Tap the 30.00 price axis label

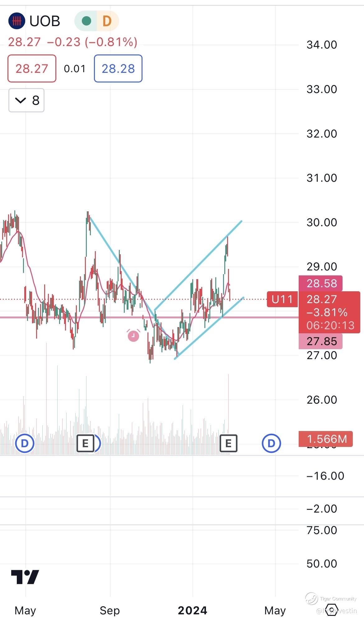pos(322,223)
